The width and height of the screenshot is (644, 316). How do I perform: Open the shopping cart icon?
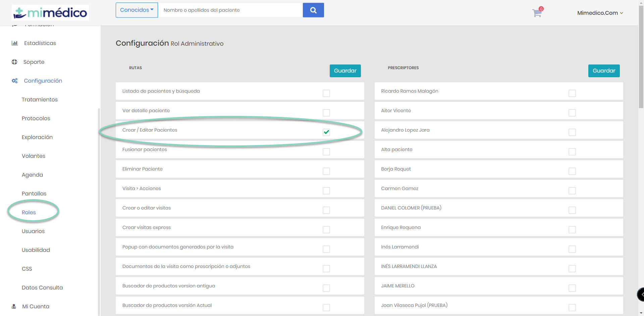(537, 13)
